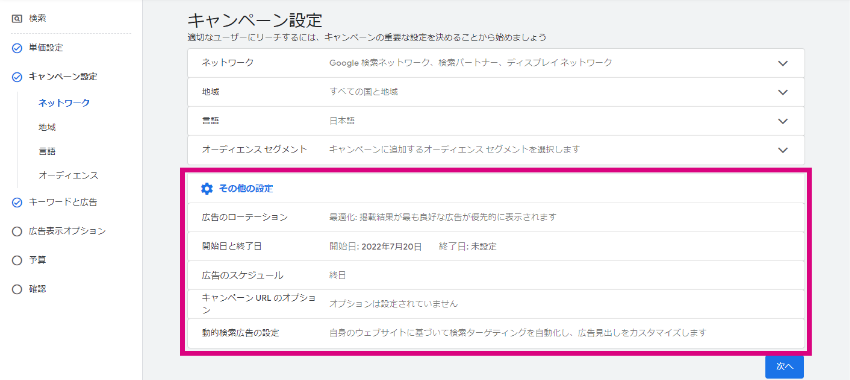
Task: Click the 日本語 language value
Action: pos(342,121)
